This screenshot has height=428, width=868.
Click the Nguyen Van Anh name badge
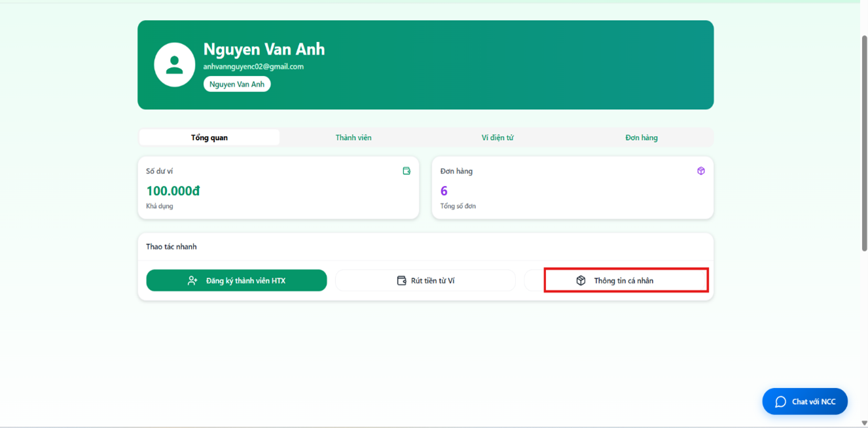237,84
